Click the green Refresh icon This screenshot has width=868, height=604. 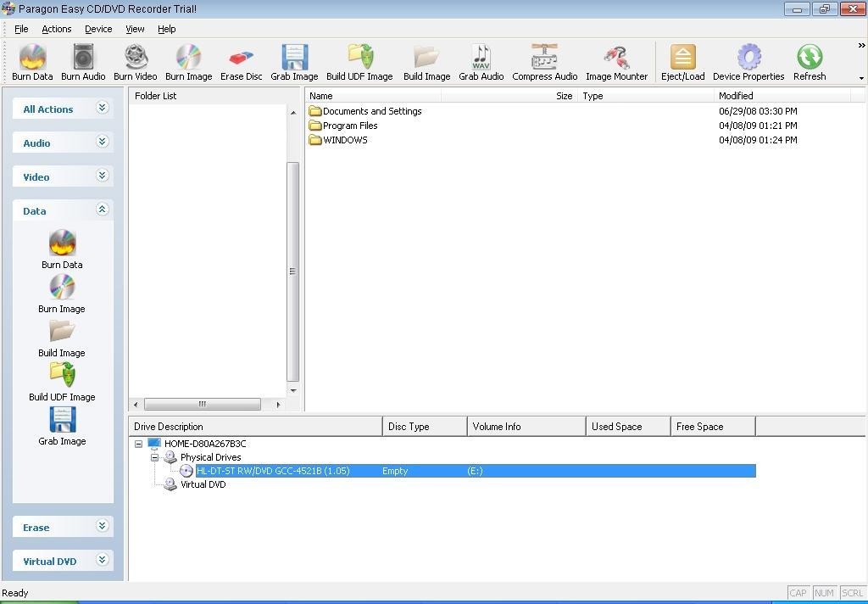[810, 57]
